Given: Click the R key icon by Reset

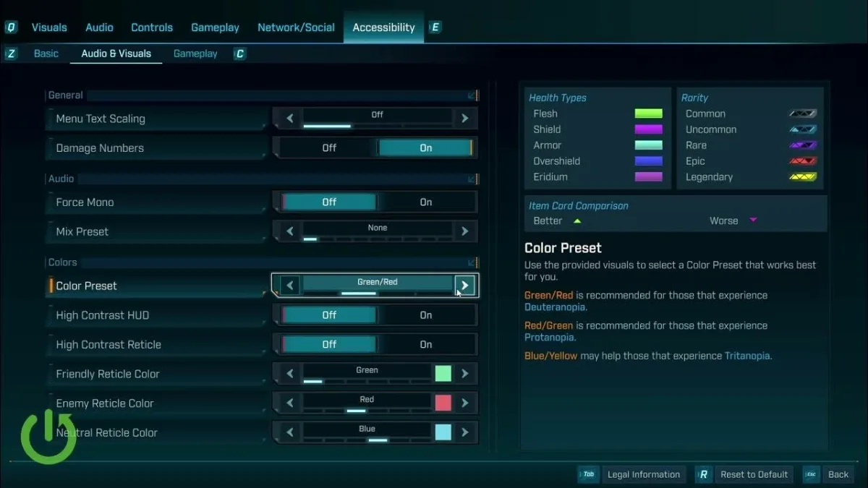Looking at the screenshot, I should (703, 474).
